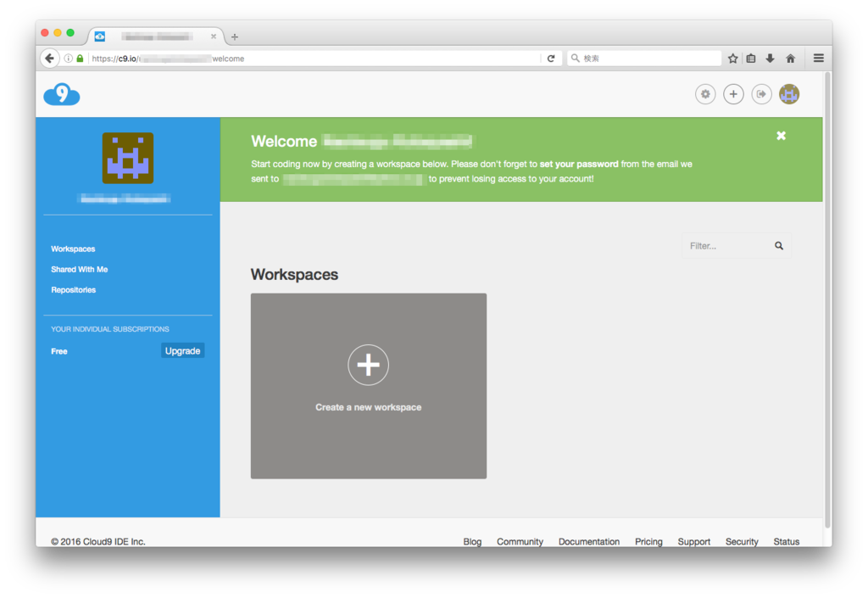Open the Blog footer link
Screen dimensions: 868x598
(472, 541)
